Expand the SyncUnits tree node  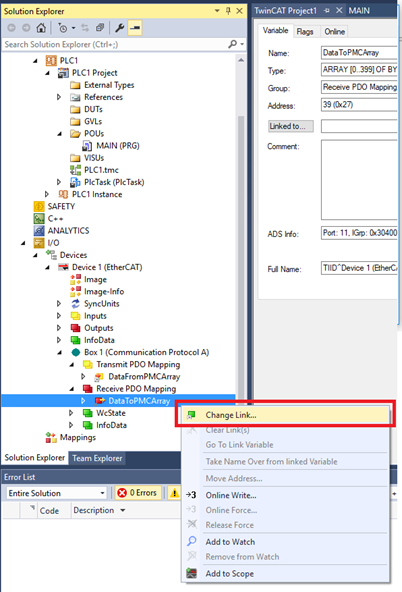(x=59, y=304)
